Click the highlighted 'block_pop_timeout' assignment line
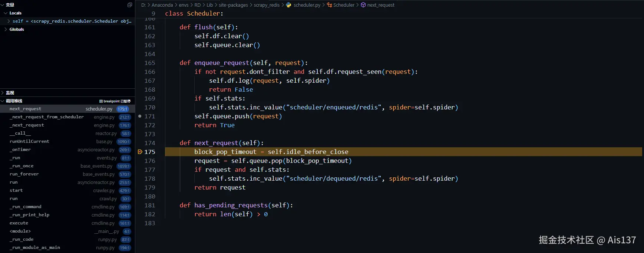 click(x=271, y=152)
